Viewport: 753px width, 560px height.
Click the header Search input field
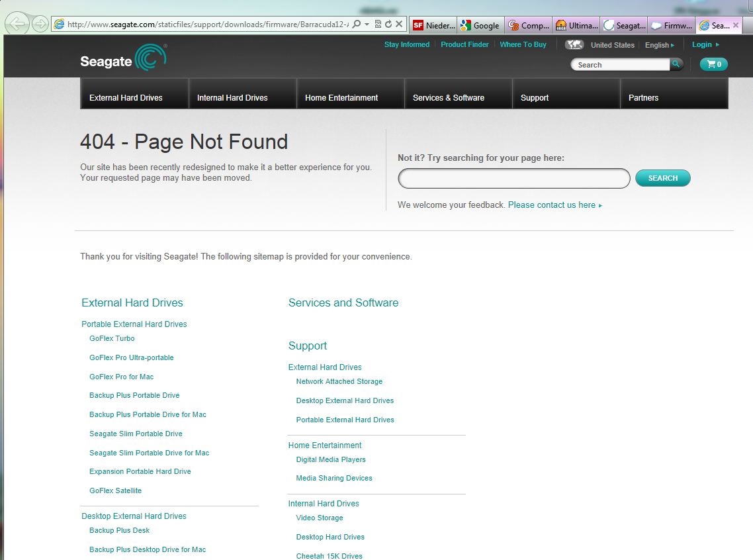pyautogui.click(x=620, y=64)
